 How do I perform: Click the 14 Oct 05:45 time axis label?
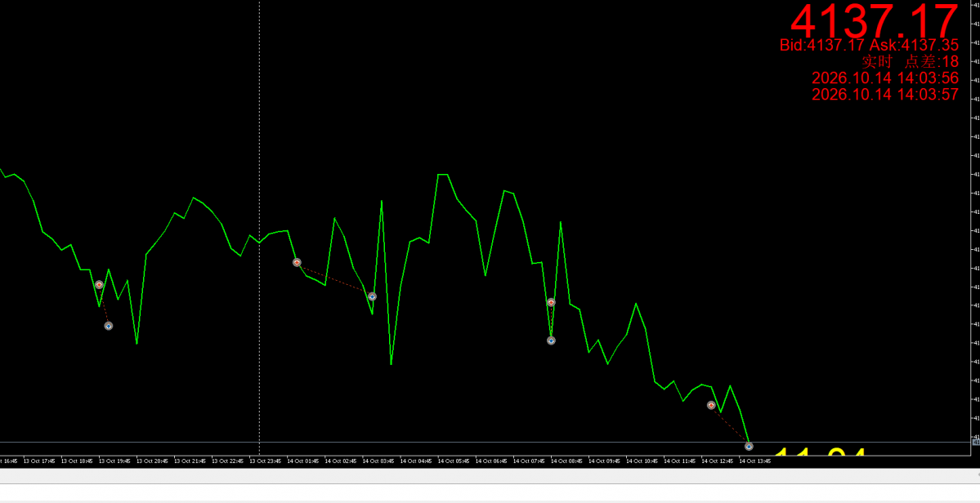pos(454,461)
